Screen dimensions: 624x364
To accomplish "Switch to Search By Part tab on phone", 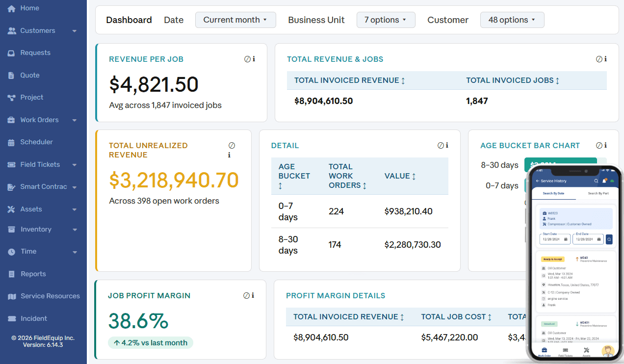I will point(598,193).
